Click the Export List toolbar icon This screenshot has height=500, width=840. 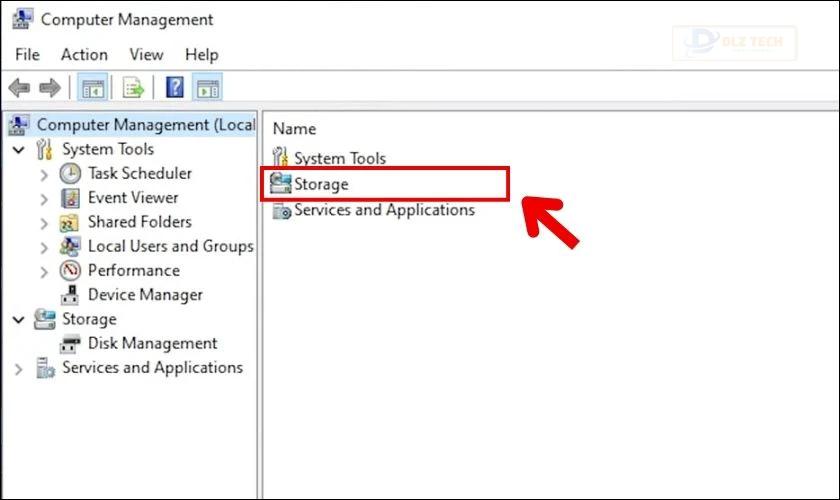[x=133, y=87]
